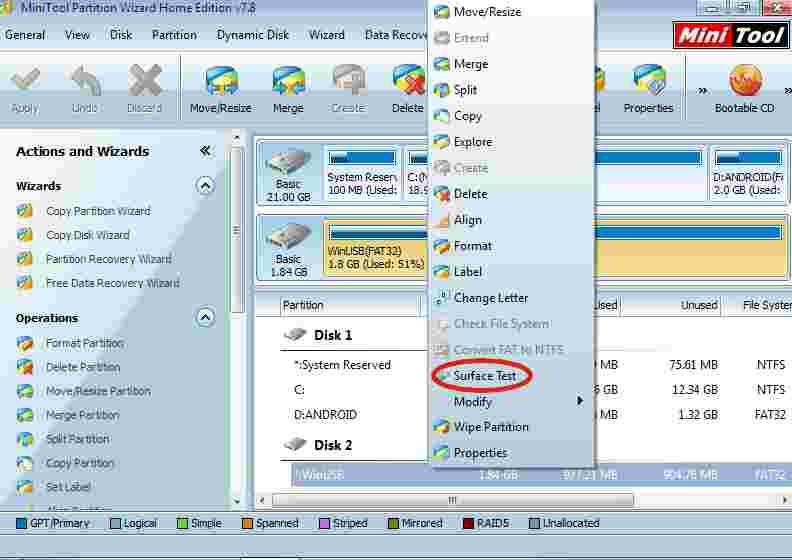Choose Wipe Partition in context menu
The width and height of the screenshot is (792, 560).
513,427
